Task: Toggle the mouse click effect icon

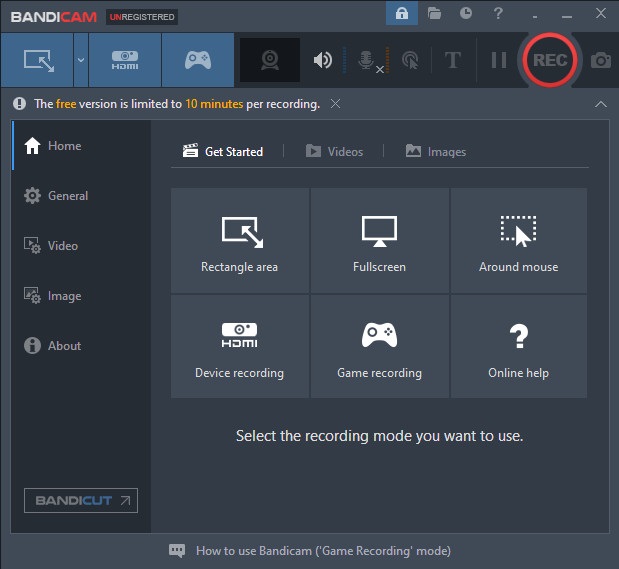Action: 410,60
